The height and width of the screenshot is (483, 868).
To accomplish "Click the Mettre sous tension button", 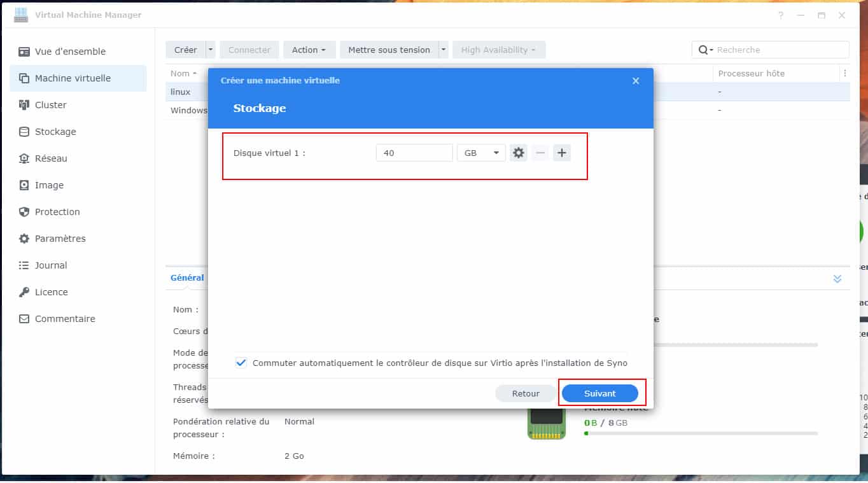I will coord(389,50).
